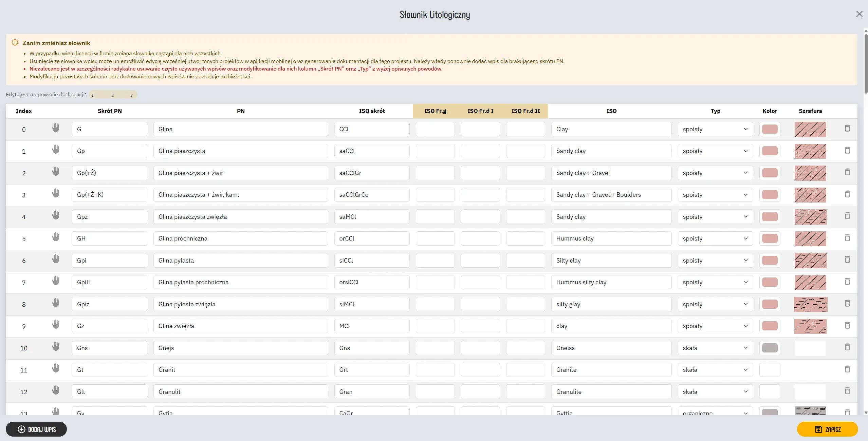Edit the ISO skrót field saCClGr
The width and height of the screenshot is (868, 441).
(372, 173)
